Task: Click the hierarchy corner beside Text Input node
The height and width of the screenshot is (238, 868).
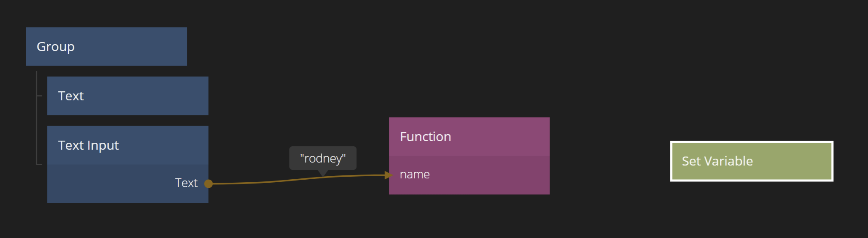Action: tap(38, 163)
